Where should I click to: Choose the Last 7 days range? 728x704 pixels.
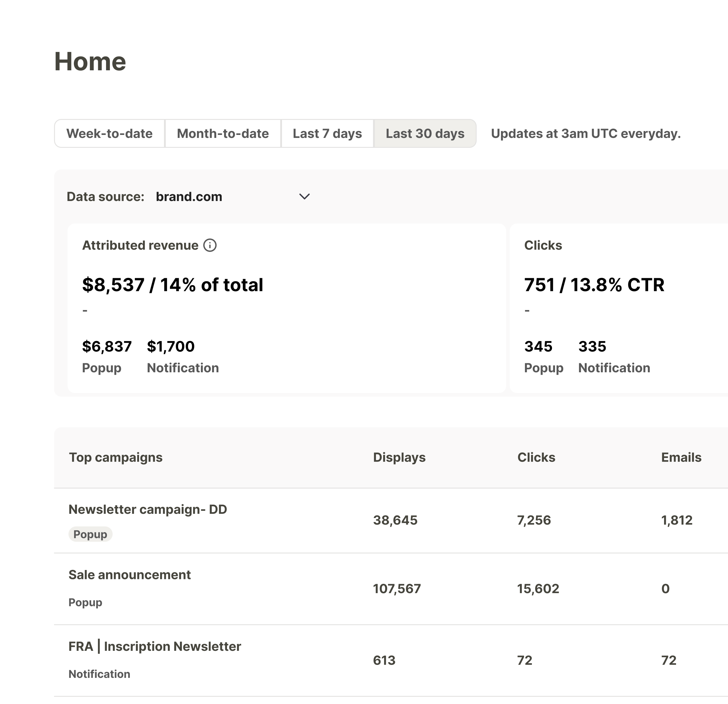[327, 133]
